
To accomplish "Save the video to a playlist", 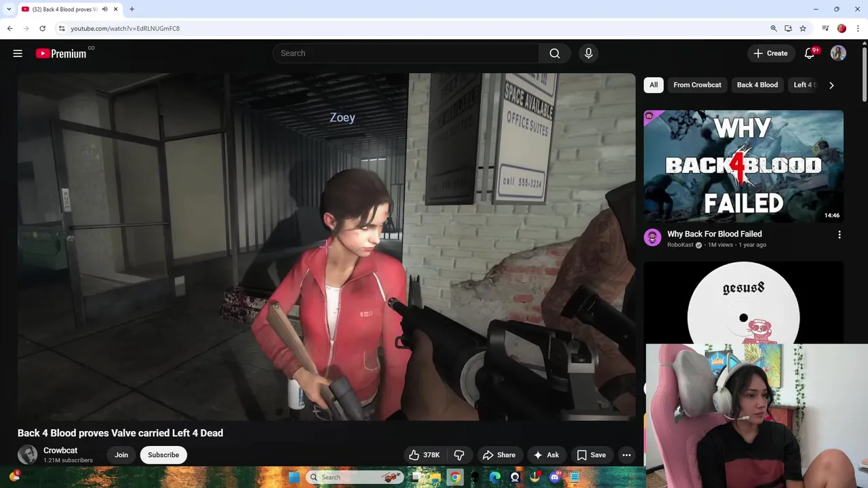I will [591, 455].
